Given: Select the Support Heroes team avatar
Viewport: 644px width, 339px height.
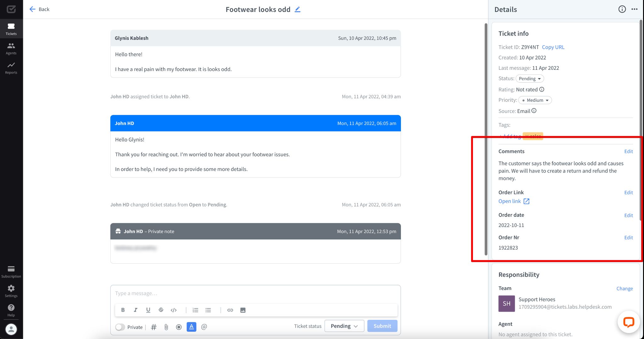Looking at the screenshot, I should point(507,303).
